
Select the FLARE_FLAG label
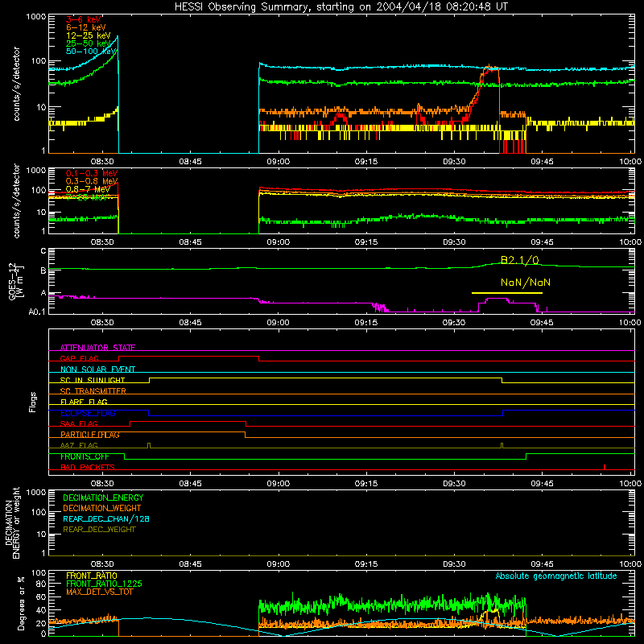pyautogui.click(x=84, y=402)
